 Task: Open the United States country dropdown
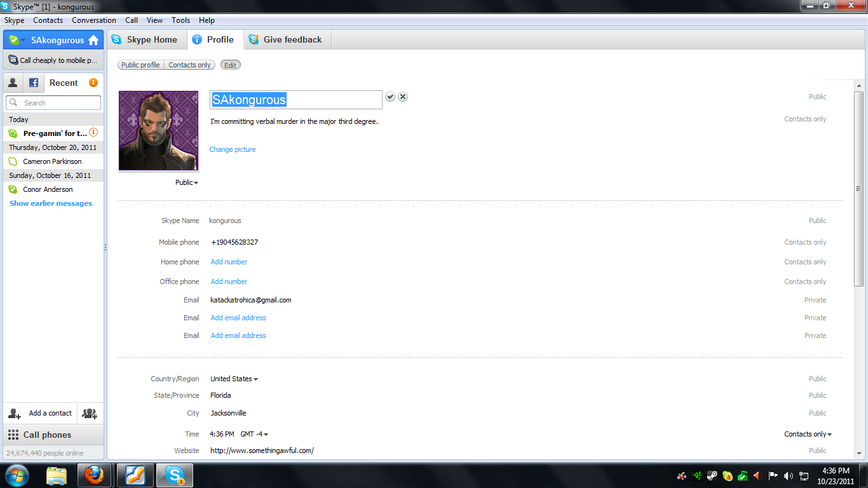[x=234, y=379]
